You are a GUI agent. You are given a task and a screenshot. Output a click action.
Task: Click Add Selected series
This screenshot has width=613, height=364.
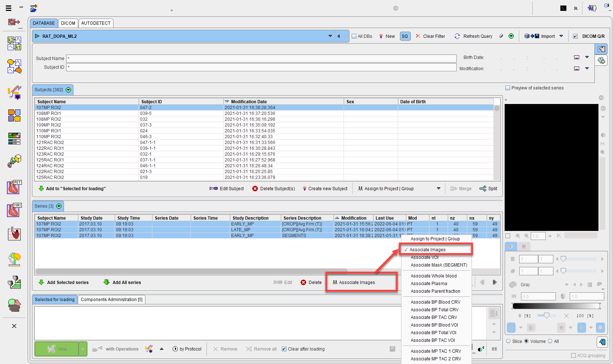tap(64, 282)
